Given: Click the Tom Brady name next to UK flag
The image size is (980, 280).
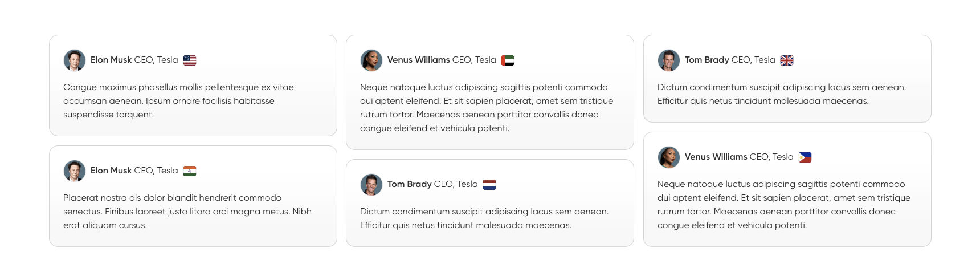Looking at the screenshot, I should coord(707,60).
